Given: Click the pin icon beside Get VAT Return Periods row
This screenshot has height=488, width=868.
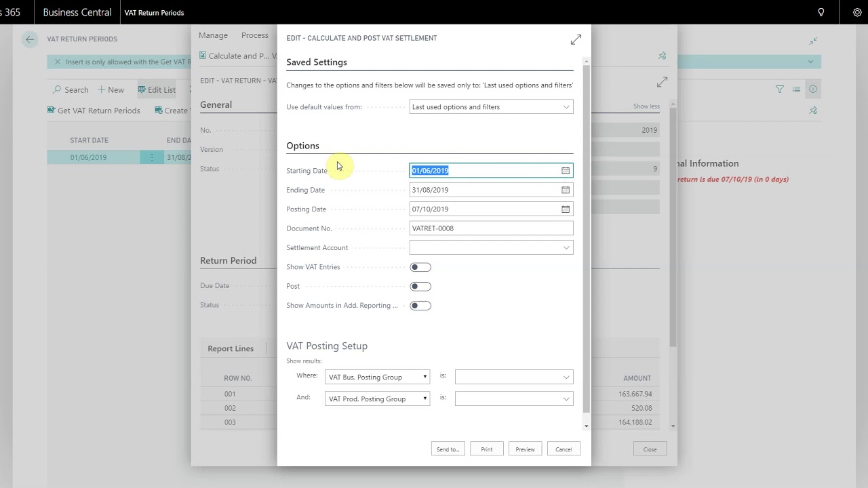Looking at the screenshot, I should click(813, 110).
